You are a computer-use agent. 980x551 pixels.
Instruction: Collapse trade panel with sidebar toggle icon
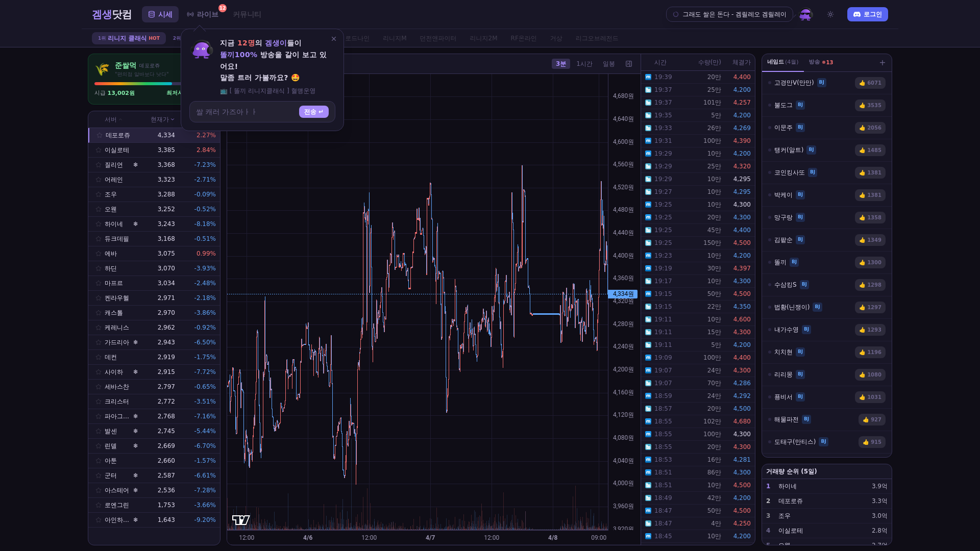point(629,64)
